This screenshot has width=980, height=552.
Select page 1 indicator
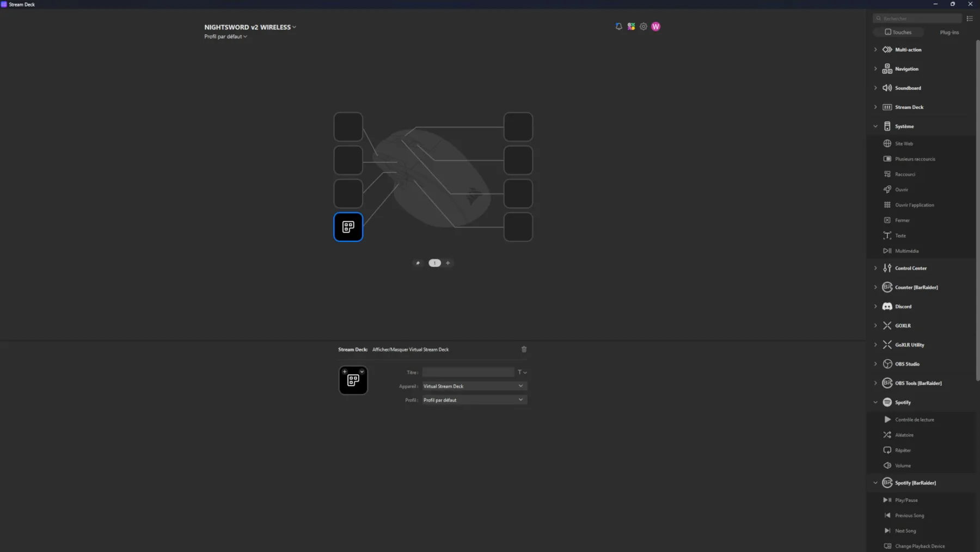434,263
